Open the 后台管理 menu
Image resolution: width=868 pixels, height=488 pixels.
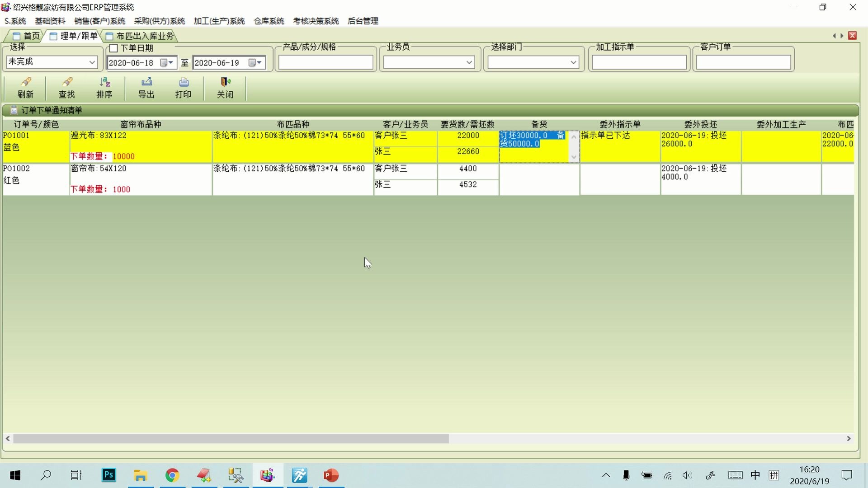(363, 21)
